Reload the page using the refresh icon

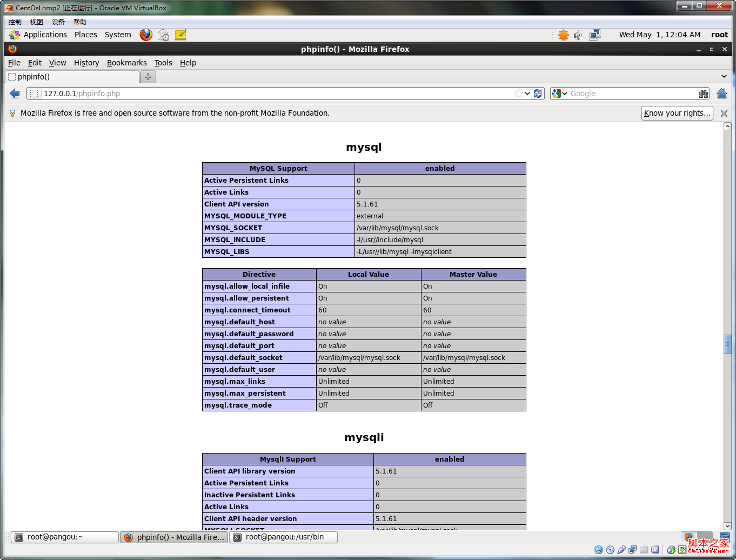538,94
